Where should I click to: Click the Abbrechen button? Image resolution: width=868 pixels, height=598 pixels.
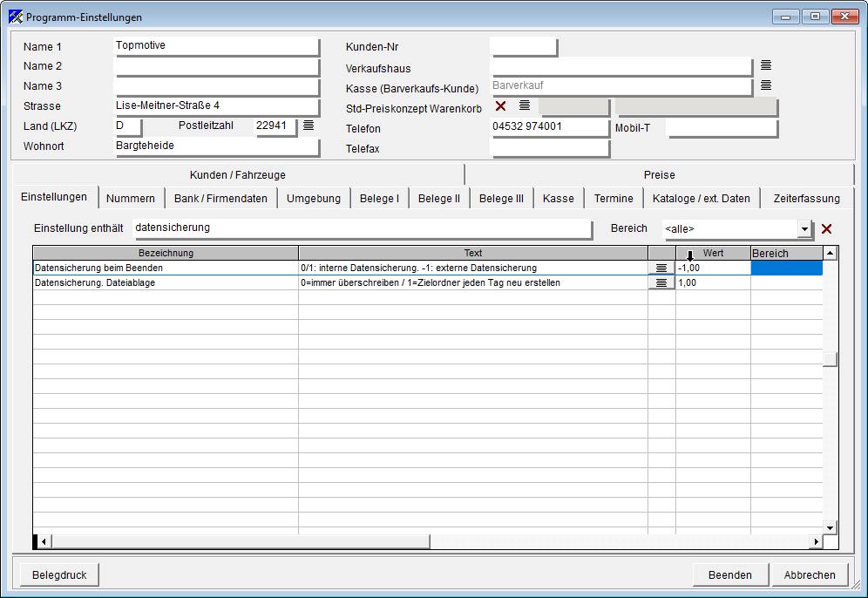tap(810, 574)
